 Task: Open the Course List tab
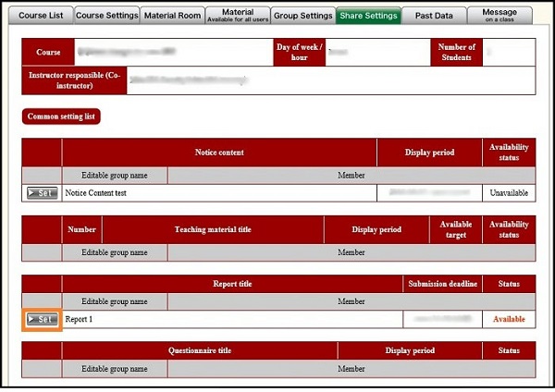click(41, 15)
